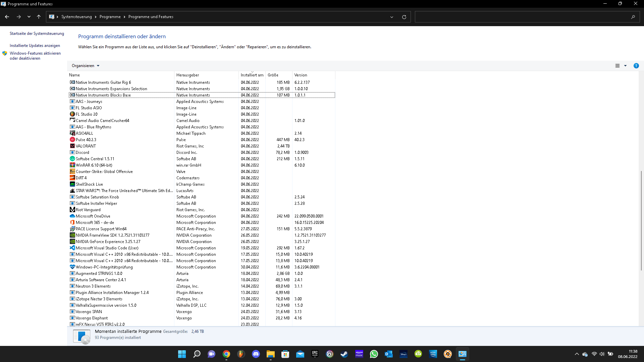Select ValhallaSupermassive version 1.5.0 entry
The height and width of the screenshot is (362, 644).
[202, 305]
